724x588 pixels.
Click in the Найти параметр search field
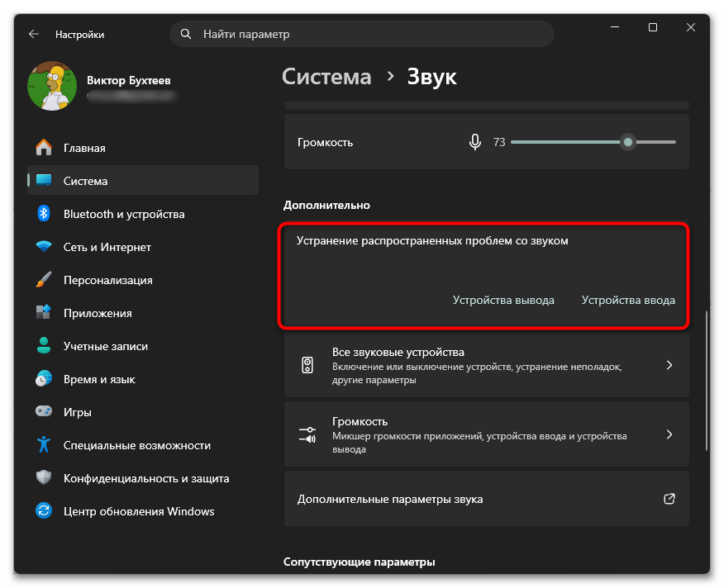pyautogui.click(x=362, y=34)
